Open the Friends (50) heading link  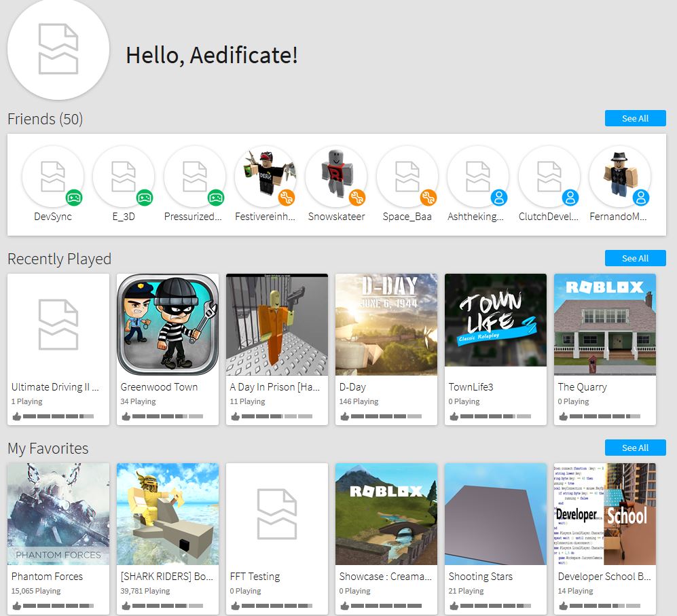click(x=45, y=119)
